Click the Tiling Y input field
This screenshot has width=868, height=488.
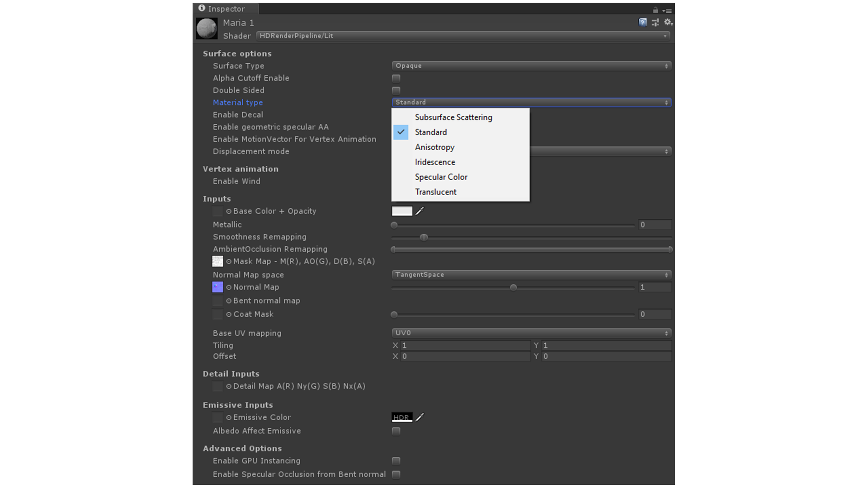tap(607, 345)
